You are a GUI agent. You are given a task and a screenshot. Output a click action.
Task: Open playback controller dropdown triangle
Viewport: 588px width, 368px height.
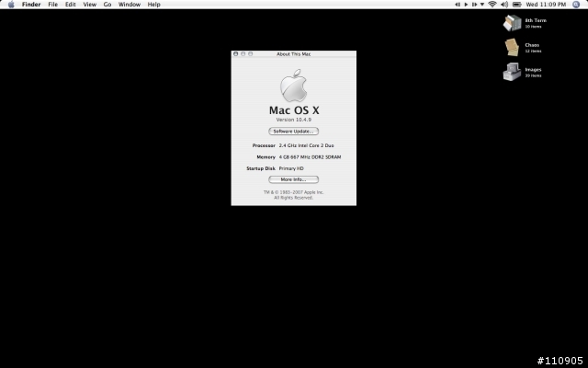(482, 5)
